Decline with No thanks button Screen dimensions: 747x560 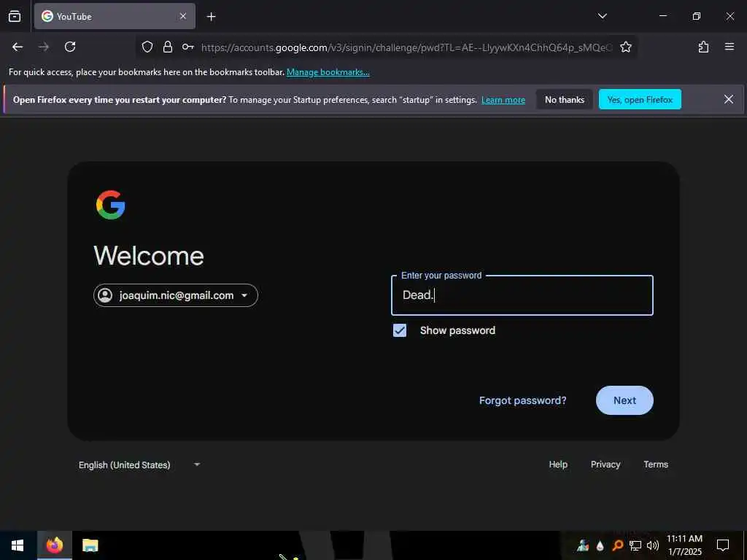tap(565, 99)
